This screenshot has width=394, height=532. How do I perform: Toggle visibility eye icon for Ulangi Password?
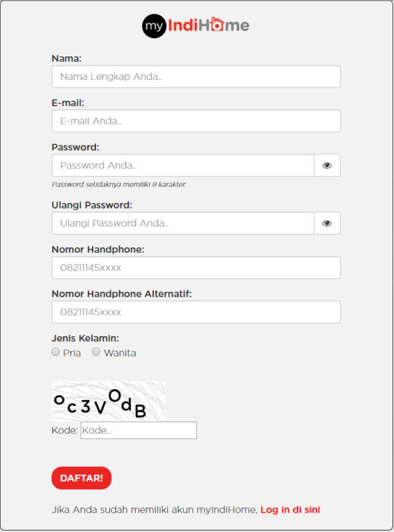[327, 223]
